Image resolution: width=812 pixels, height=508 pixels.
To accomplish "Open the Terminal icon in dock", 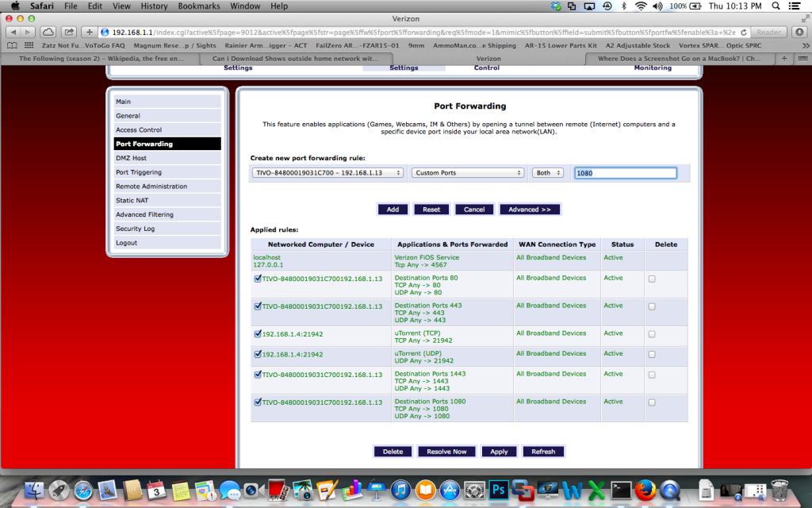I will (x=620, y=490).
